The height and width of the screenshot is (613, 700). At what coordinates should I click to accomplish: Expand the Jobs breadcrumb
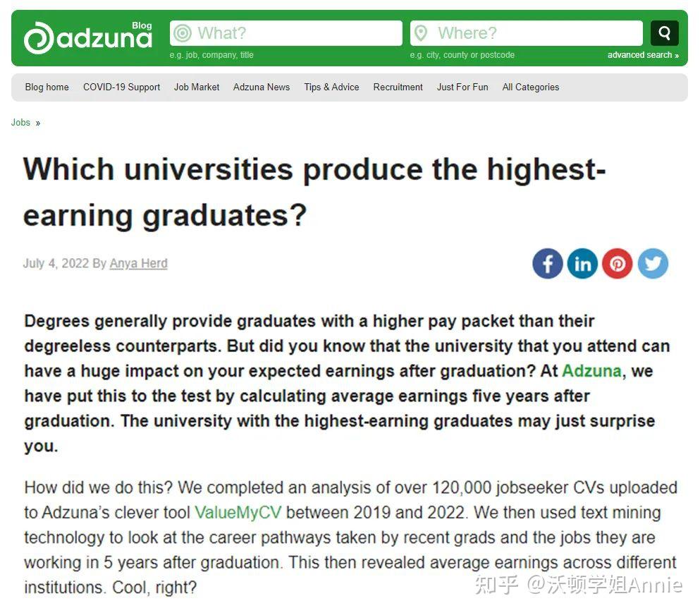pos(21,123)
